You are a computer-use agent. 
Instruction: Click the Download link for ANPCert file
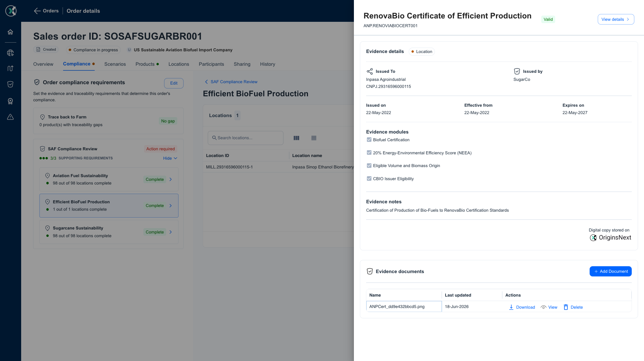[525, 307]
